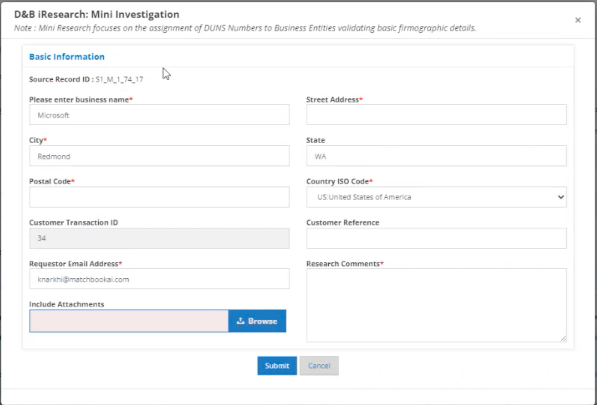Click the City field containing Redmond
The width and height of the screenshot is (597, 405).
click(159, 156)
